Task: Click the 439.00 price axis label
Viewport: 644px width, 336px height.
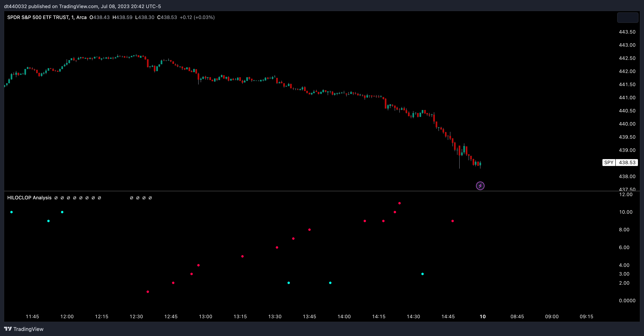Action: 627,150
